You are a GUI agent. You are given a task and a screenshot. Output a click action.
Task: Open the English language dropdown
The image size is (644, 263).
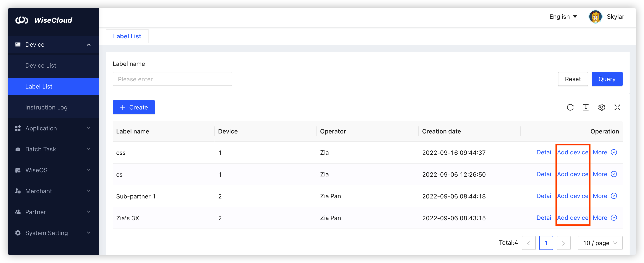tap(563, 17)
